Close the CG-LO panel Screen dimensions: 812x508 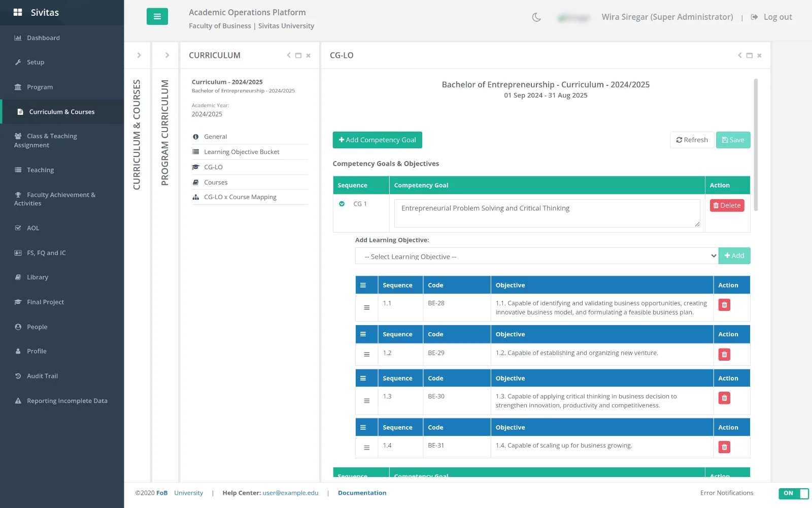759,55
